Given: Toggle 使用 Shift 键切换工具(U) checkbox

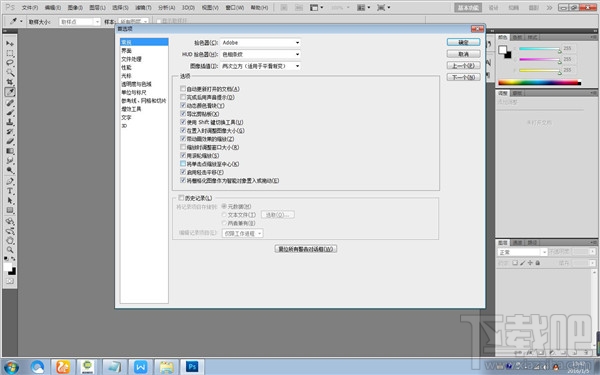Looking at the screenshot, I should [183, 122].
